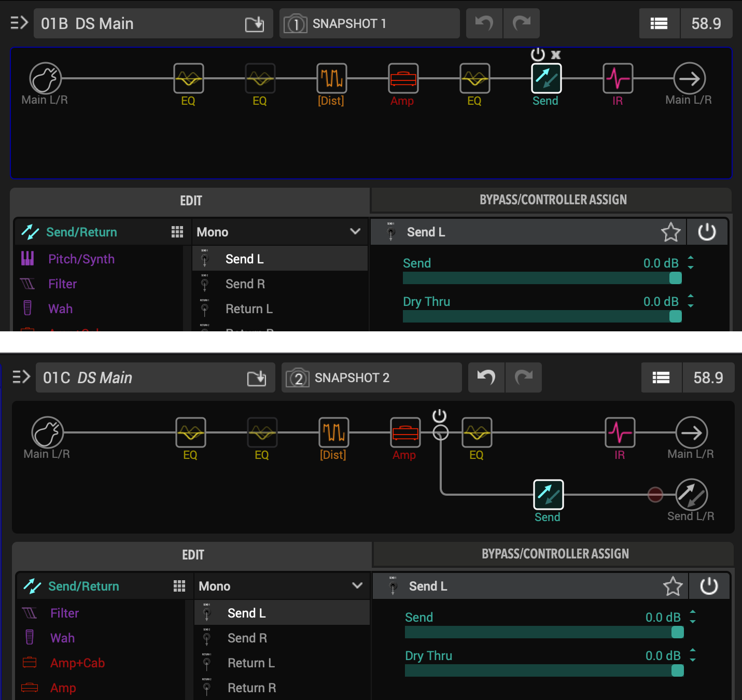Screen dimensions: 742x700
Task: Select the Dist block in top signal chain
Action: click(x=331, y=78)
